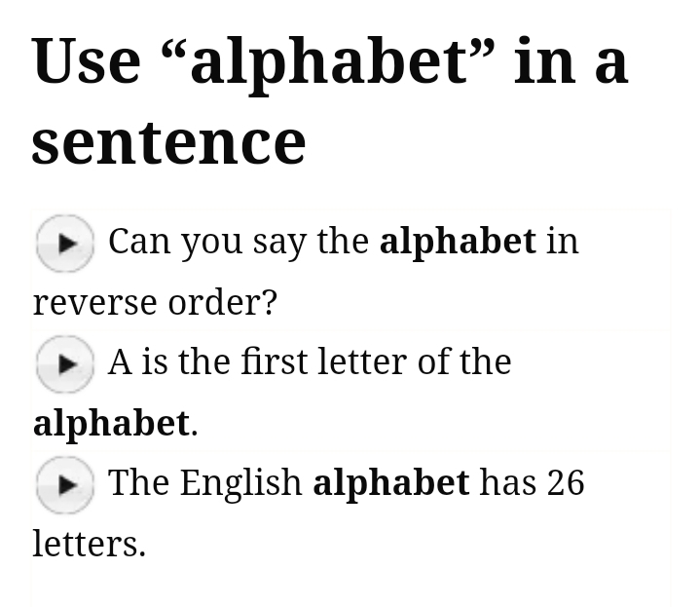Click the word "sentence" in the heading
Image resolution: width=700 pixels, height=607 pixels.
point(168,142)
